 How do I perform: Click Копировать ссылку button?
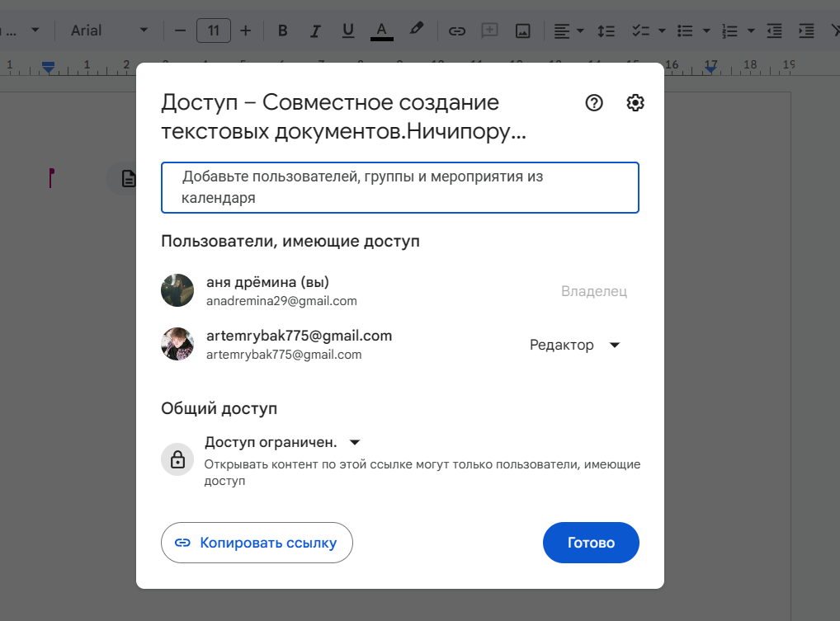[x=257, y=543]
